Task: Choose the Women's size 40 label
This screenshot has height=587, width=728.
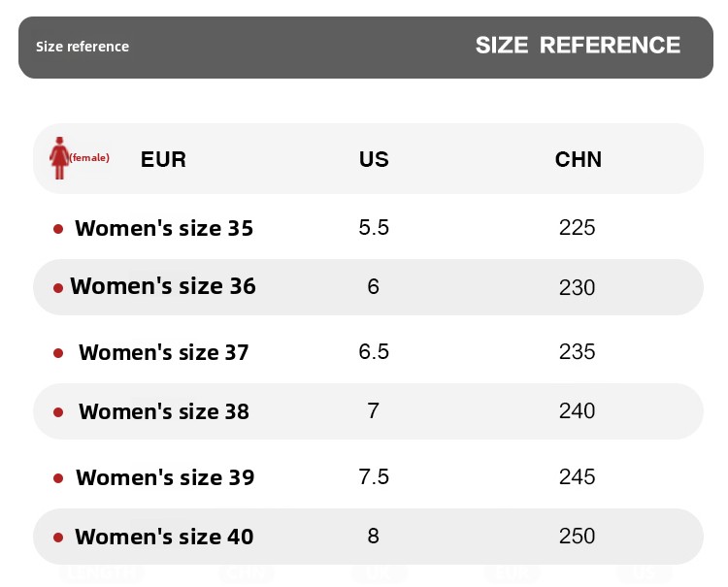Action: (x=164, y=537)
